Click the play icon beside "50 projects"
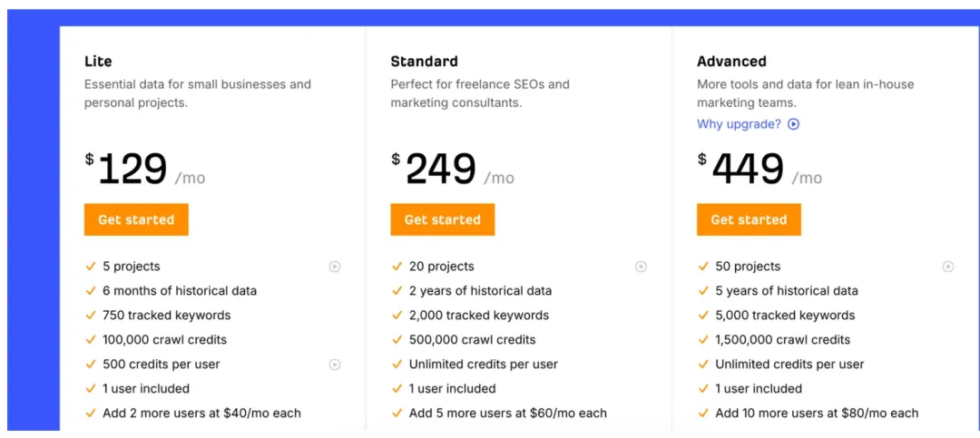This screenshot has height=438, width=980. click(x=948, y=267)
